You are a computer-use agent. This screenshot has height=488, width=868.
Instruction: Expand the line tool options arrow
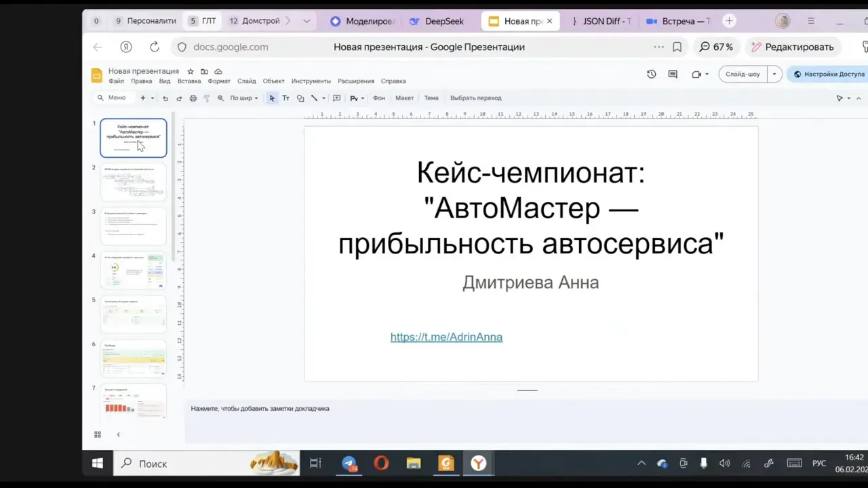coord(324,98)
